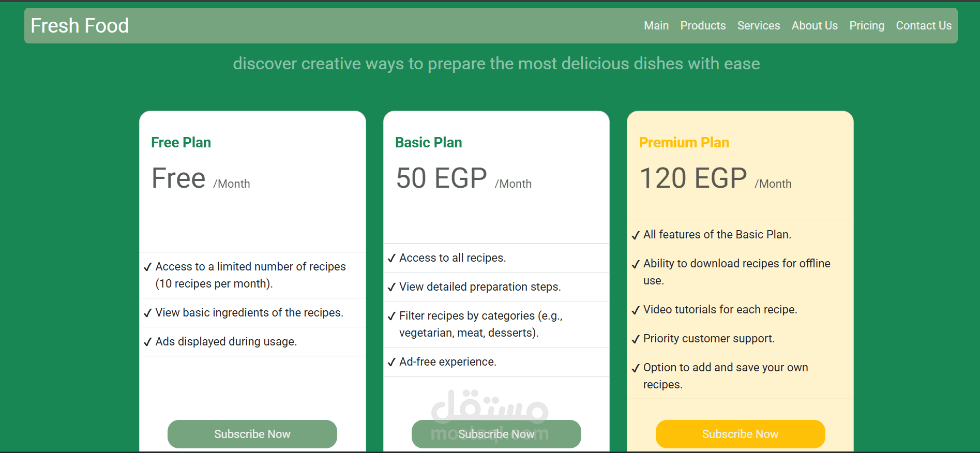Click 'All features of the Basic Plan'
Image resolution: width=980 pixels, height=453 pixels.
click(x=717, y=234)
